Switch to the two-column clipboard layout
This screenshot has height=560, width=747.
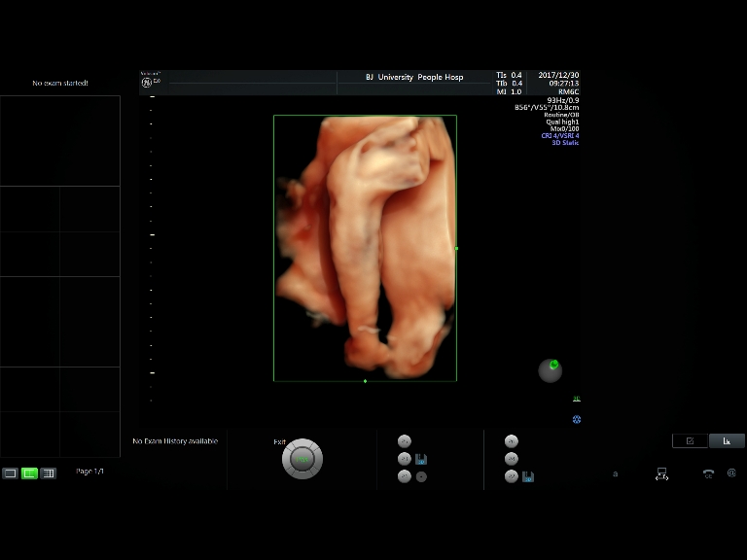(x=29, y=473)
